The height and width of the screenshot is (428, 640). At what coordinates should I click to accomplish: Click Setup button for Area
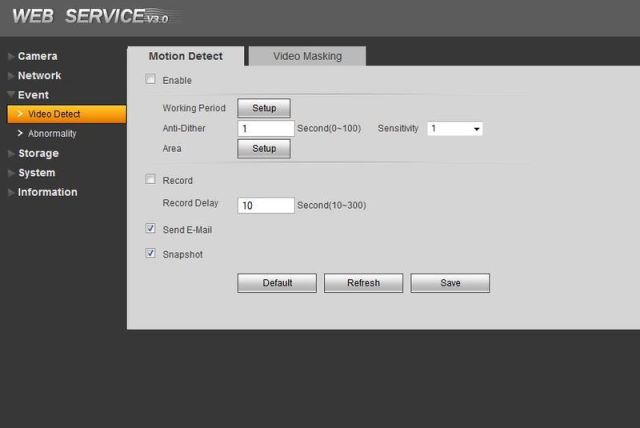pos(264,148)
